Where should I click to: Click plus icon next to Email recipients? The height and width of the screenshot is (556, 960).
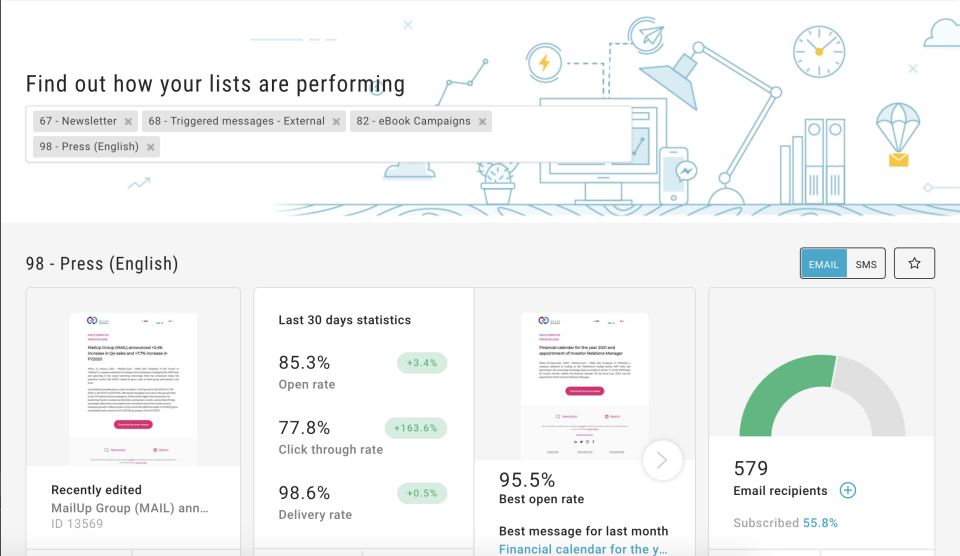[x=848, y=490]
